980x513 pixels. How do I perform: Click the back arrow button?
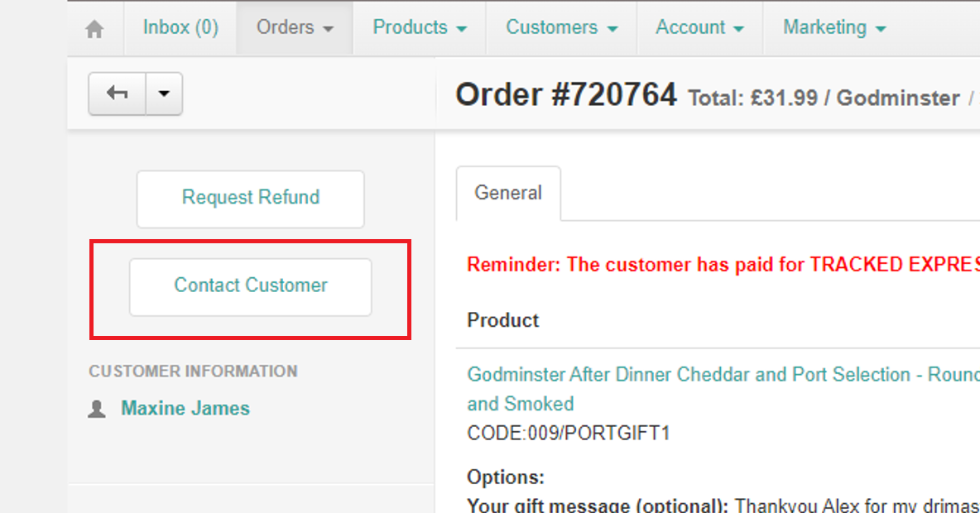click(x=118, y=93)
